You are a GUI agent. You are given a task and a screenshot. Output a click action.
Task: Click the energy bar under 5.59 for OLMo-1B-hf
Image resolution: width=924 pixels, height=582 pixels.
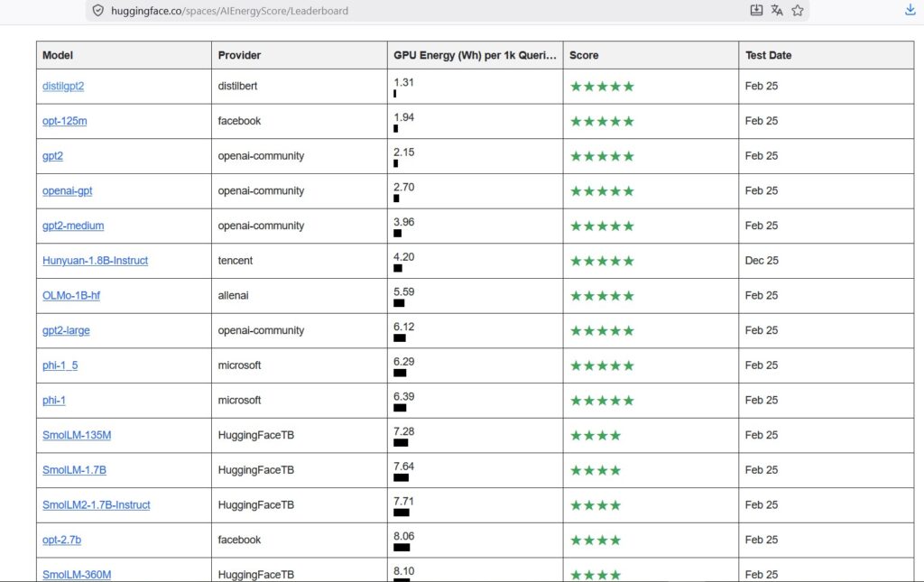[x=399, y=303]
